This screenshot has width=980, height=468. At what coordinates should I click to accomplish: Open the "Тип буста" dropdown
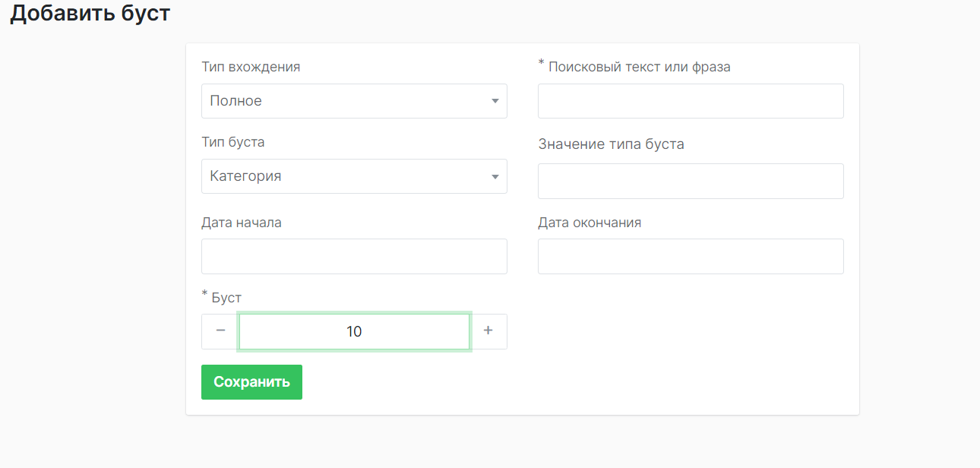(354, 175)
